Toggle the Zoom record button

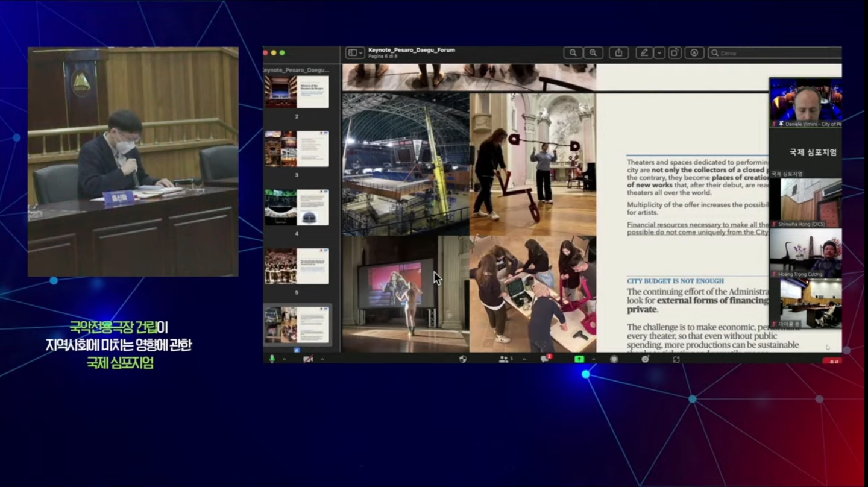pos(614,359)
